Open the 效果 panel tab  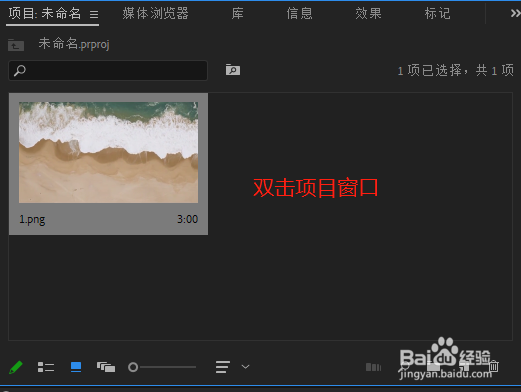368,14
